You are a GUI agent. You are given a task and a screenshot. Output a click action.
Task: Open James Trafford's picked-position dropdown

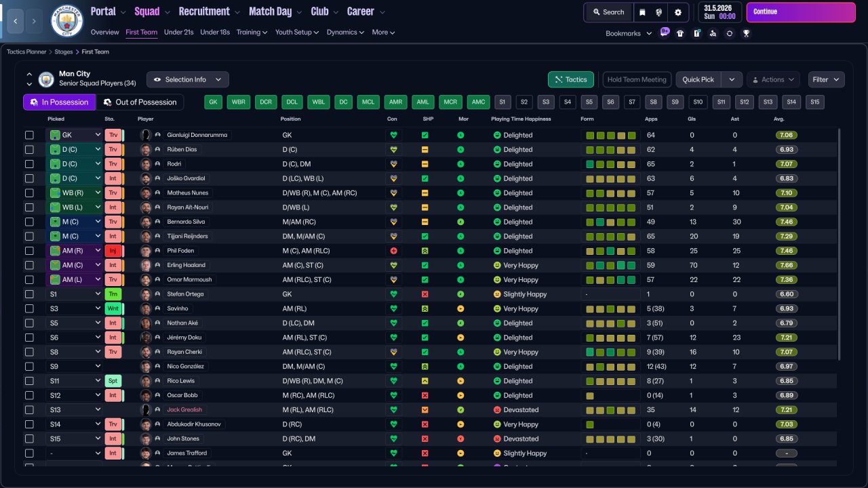(x=74, y=453)
